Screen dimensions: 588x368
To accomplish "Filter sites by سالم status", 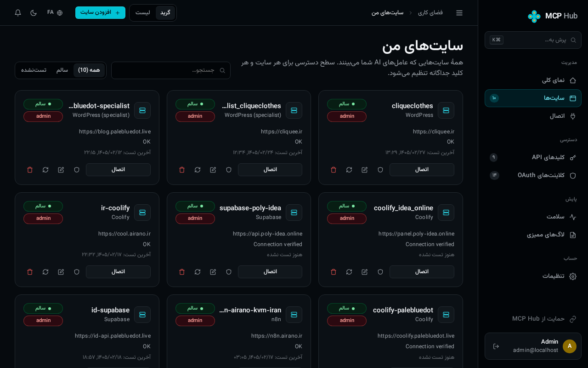I will pyautogui.click(x=62, y=70).
